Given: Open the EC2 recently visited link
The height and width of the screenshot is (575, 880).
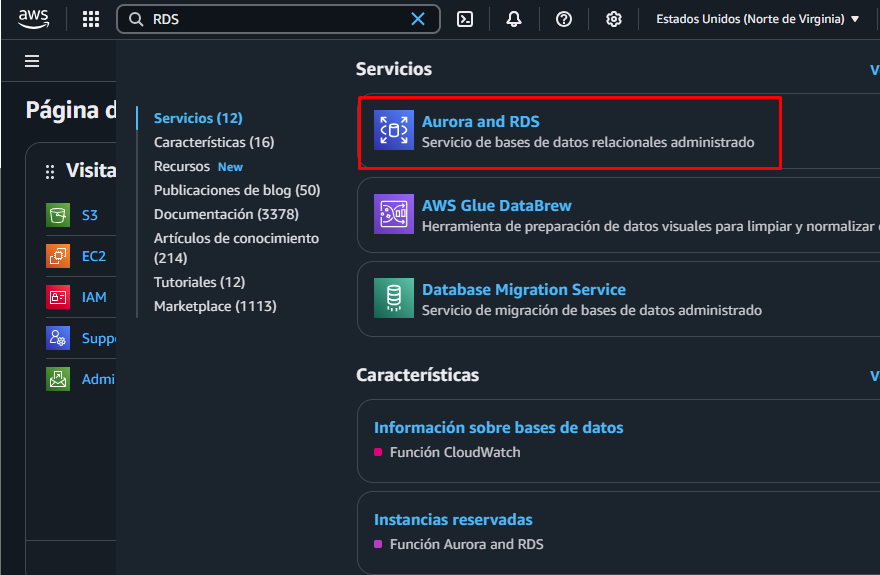Looking at the screenshot, I should click(x=94, y=256).
